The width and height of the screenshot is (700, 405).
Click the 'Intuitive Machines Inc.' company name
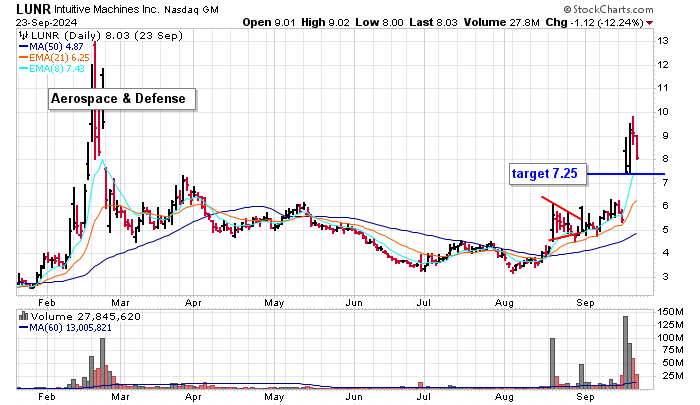coord(107,9)
